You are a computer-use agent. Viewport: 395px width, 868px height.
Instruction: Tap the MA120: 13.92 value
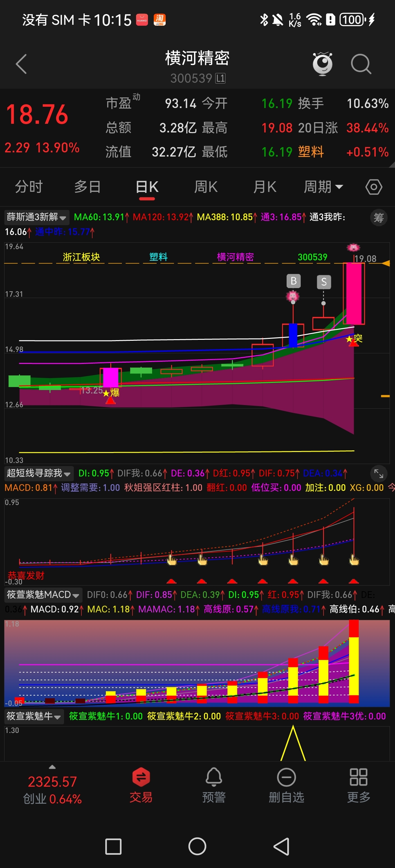[163, 217]
